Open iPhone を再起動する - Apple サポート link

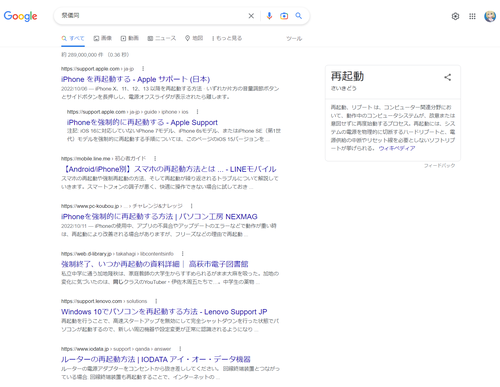click(x=135, y=79)
